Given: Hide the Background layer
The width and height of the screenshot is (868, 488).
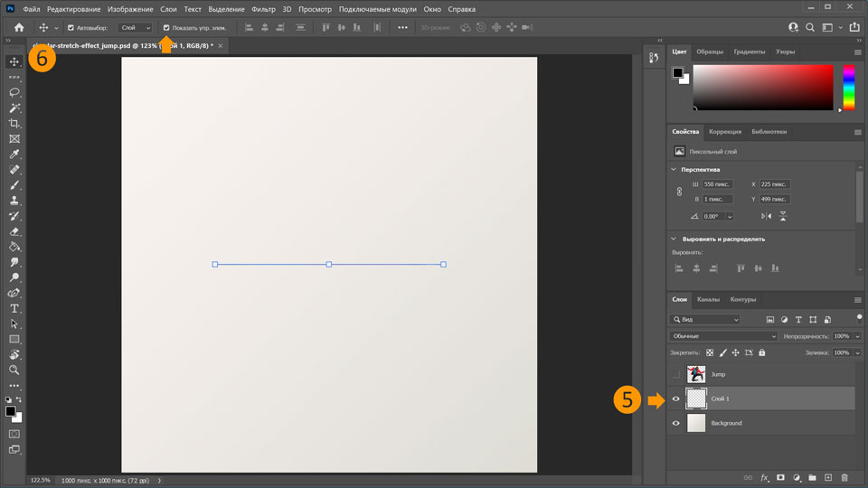Looking at the screenshot, I should [675, 423].
